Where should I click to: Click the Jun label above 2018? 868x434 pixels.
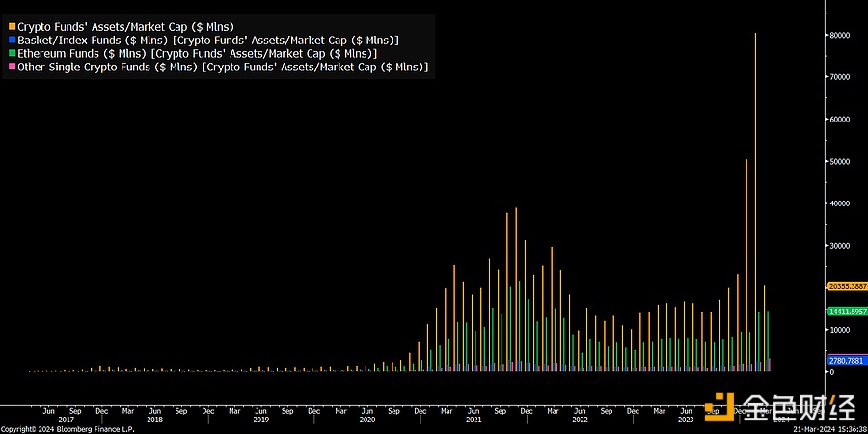point(155,411)
